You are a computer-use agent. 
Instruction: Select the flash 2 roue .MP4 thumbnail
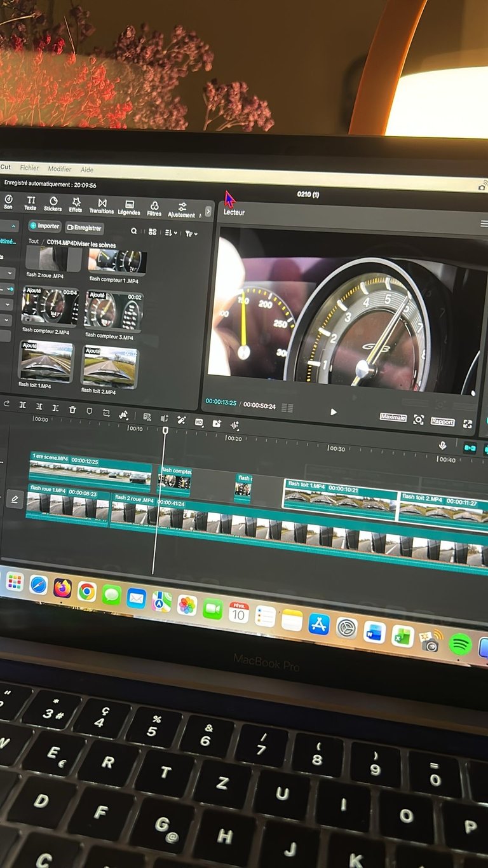[53, 259]
